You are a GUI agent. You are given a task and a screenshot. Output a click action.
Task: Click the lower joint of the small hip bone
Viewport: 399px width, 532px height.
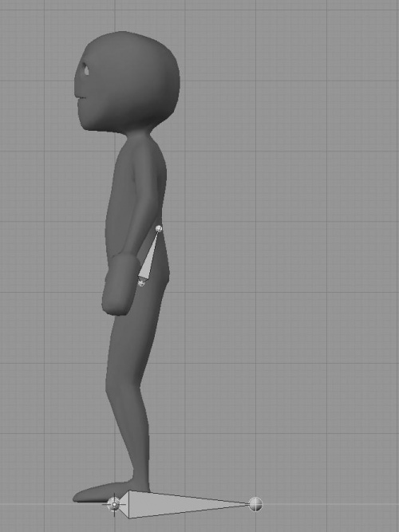tap(141, 282)
